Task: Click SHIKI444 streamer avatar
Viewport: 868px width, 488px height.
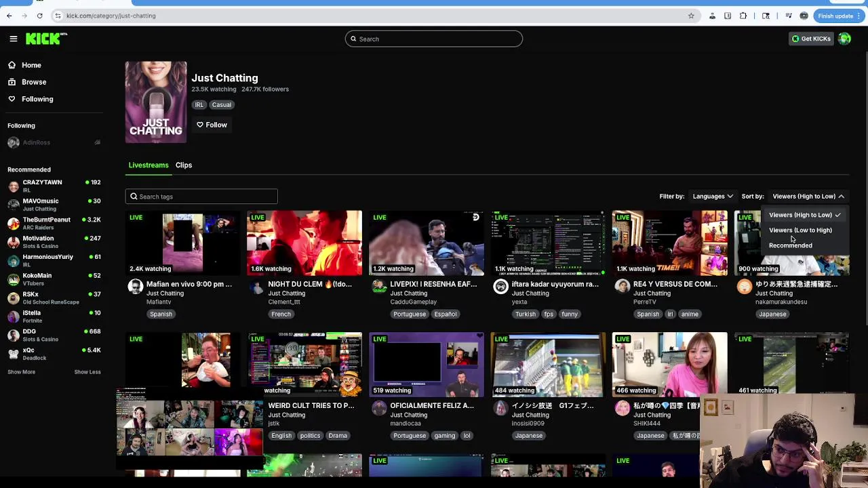Action: click(623, 408)
